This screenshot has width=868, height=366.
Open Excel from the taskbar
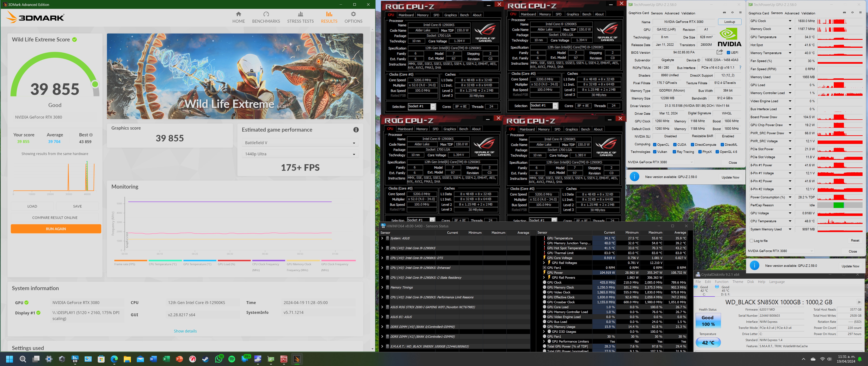[x=166, y=359]
